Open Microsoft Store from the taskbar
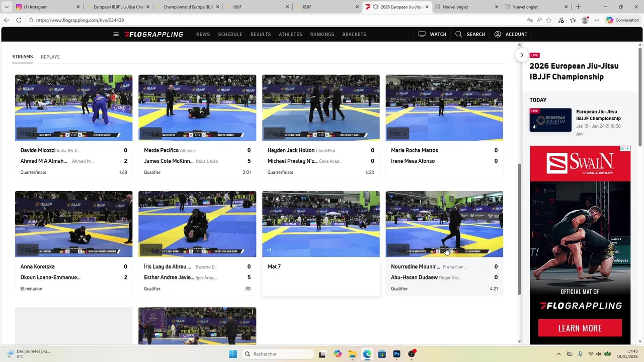 (x=382, y=354)
